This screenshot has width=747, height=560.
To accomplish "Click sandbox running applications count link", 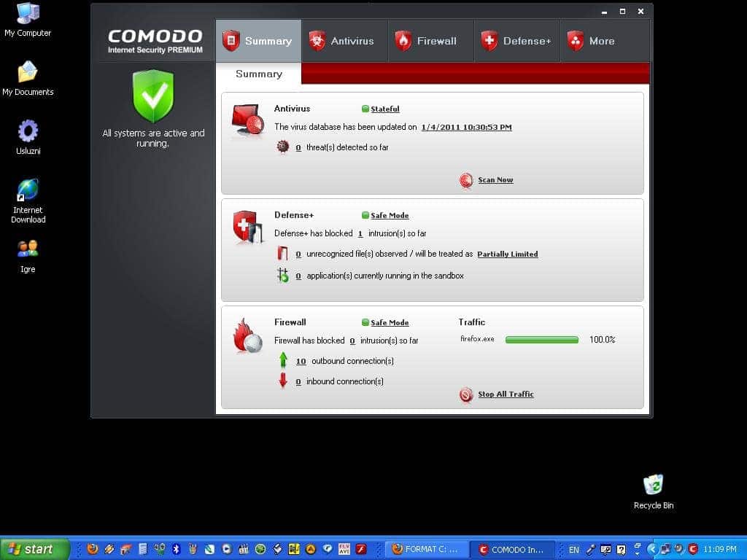I will [x=298, y=276].
